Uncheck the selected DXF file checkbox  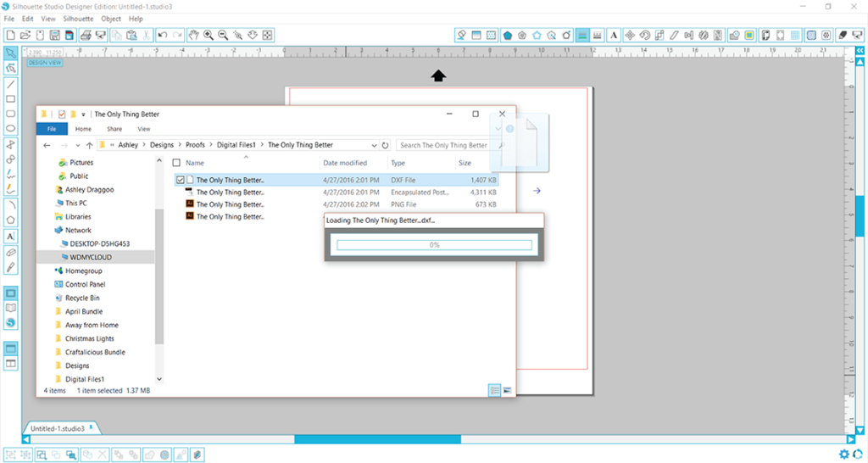coord(181,180)
